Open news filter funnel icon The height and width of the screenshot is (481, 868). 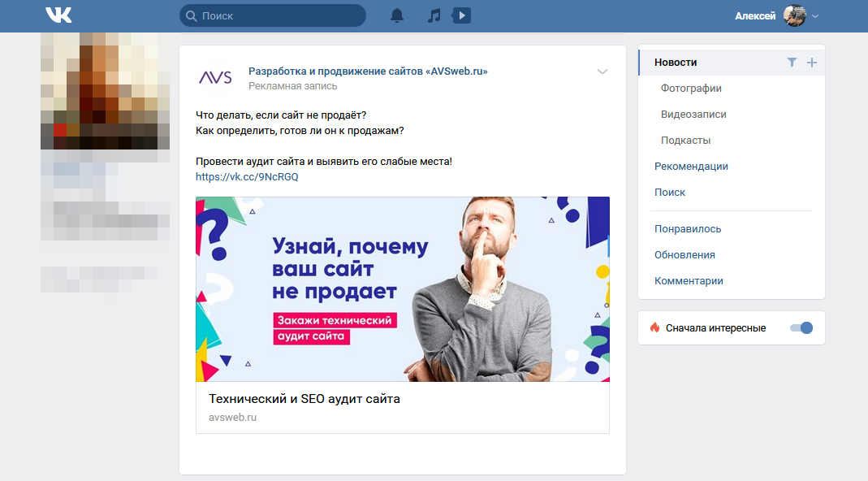pyautogui.click(x=792, y=63)
